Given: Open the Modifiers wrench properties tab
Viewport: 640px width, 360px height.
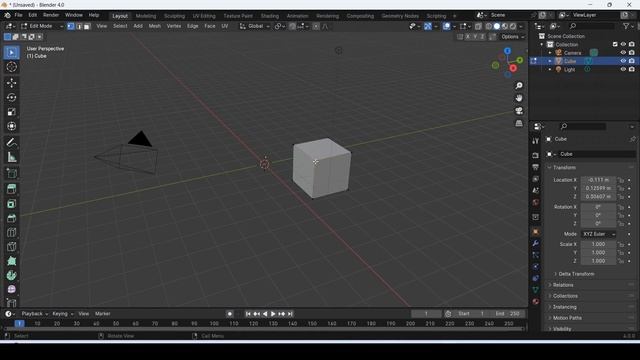Looking at the screenshot, I should point(536,243).
